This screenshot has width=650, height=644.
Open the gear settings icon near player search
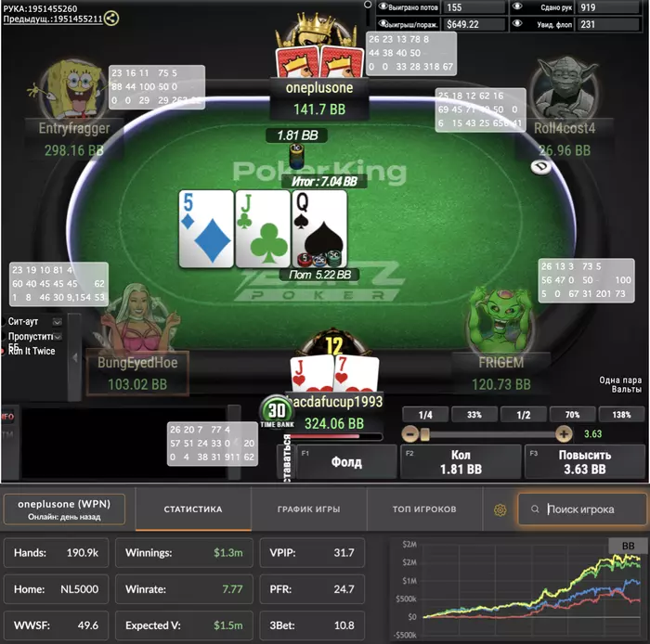coord(500,509)
